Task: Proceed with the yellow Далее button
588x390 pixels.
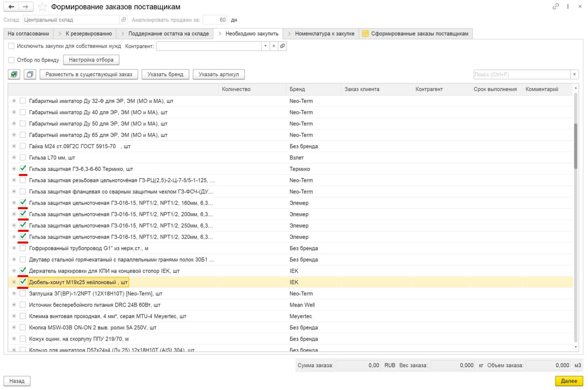Action: click(569, 381)
